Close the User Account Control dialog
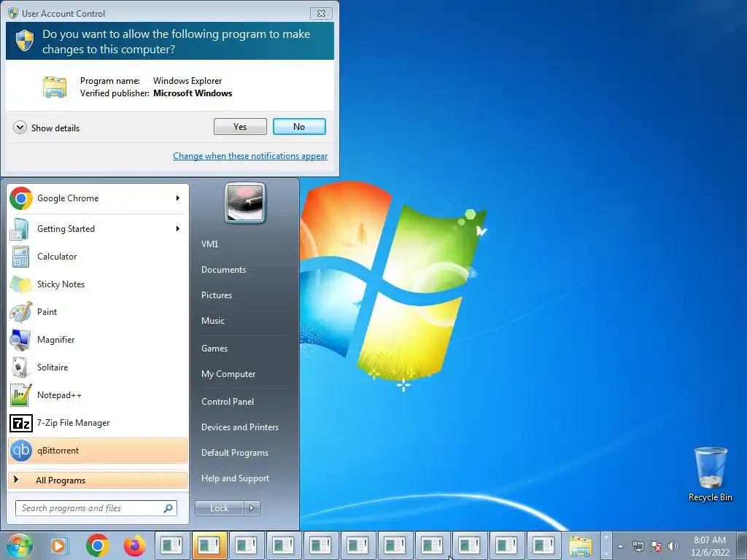The image size is (747, 560). [321, 13]
